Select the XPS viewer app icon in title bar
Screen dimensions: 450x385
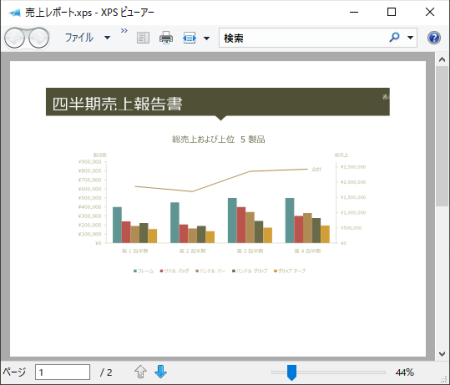(15, 13)
